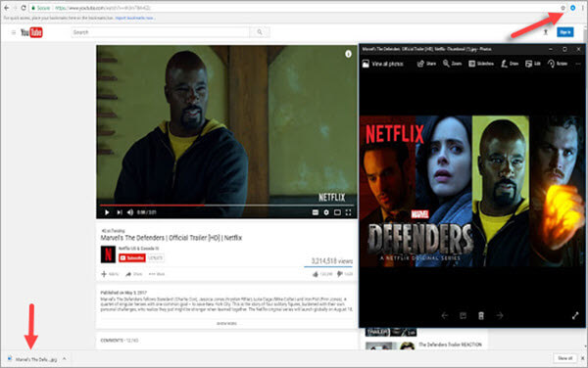This screenshot has width=588, height=368.
Task: Select Draw in Photos toolbar
Action: click(x=510, y=64)
